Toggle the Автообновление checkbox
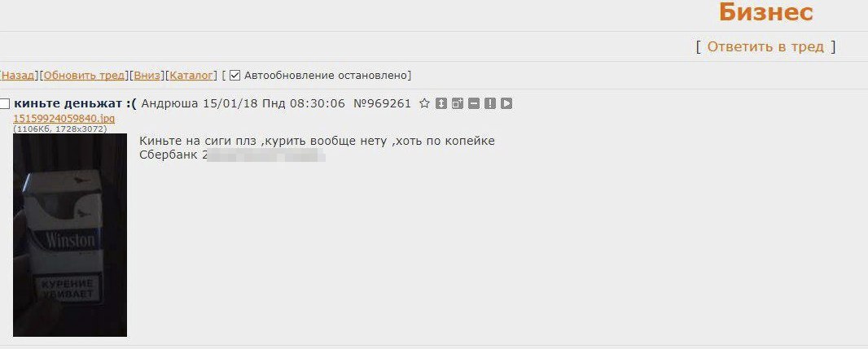Screen dimensions: 868x349 (x=235, y=75)
